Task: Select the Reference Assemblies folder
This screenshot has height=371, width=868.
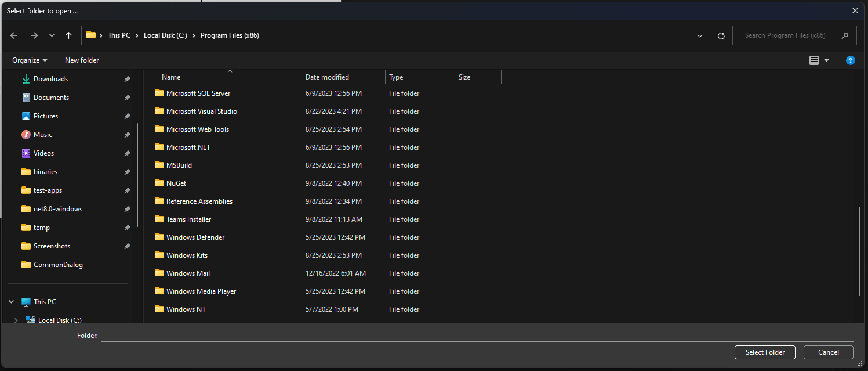Action: [x=199, y=201]
